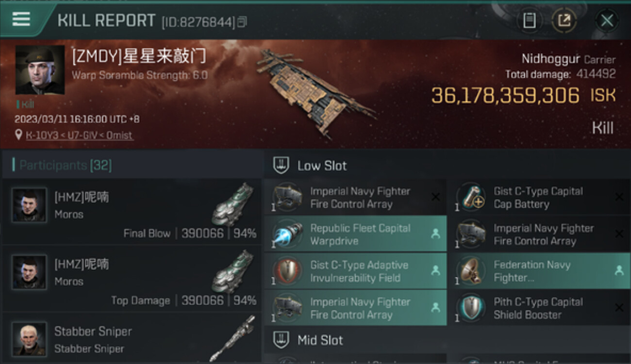Toggle person marker on Federation Navy Fighter row
631x364 pixels.
pos(619,271)
